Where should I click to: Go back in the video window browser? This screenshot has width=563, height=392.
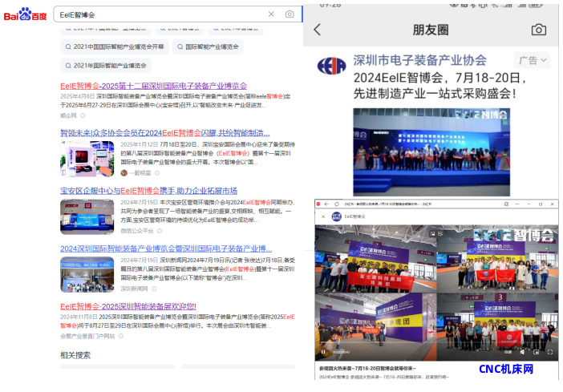(x=326, y=204)
